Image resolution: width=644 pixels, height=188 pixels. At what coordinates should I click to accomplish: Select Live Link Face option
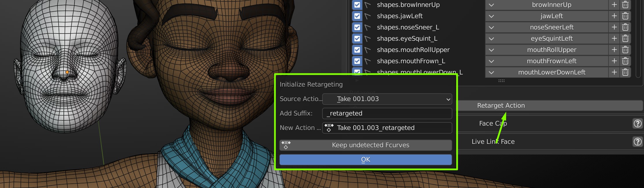pyautogui.click(x=493, y=142)
